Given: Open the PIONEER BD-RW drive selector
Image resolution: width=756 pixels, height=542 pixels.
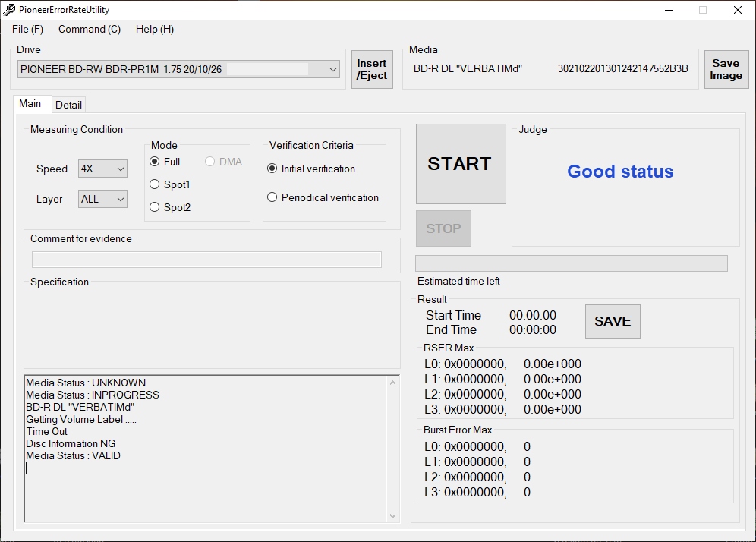Looking at the screenshot, I should coord(178,69).
